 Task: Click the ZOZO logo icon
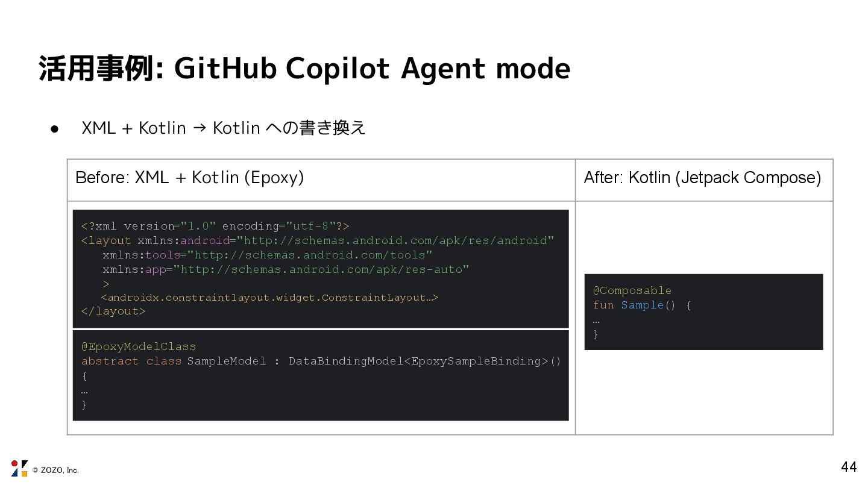point(19,468)
